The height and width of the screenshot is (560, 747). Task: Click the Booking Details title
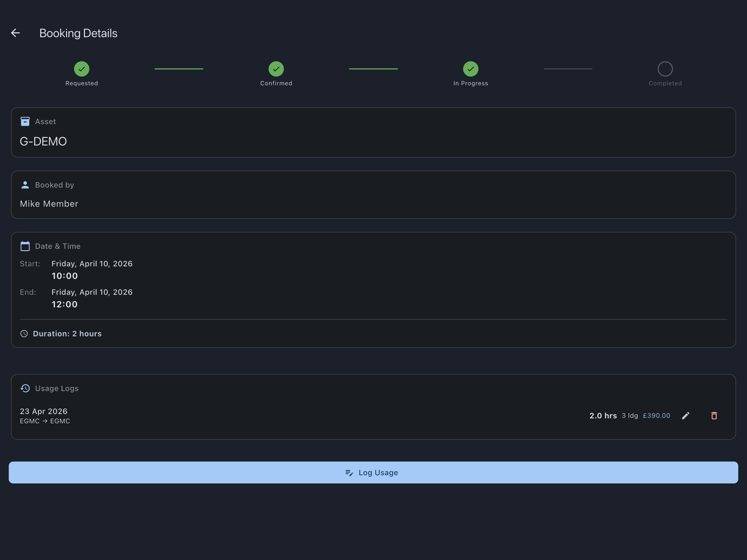pyautogui.click(x=78, y=33)
